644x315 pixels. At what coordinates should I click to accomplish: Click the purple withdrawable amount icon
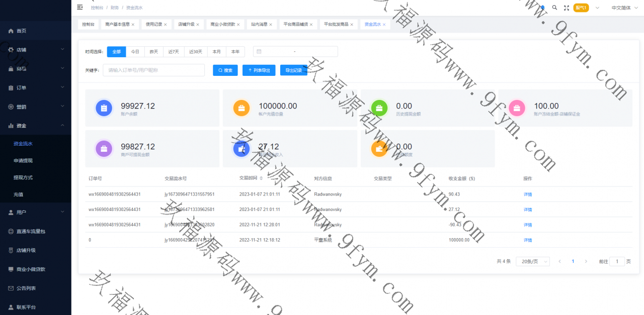pos(104,149)
